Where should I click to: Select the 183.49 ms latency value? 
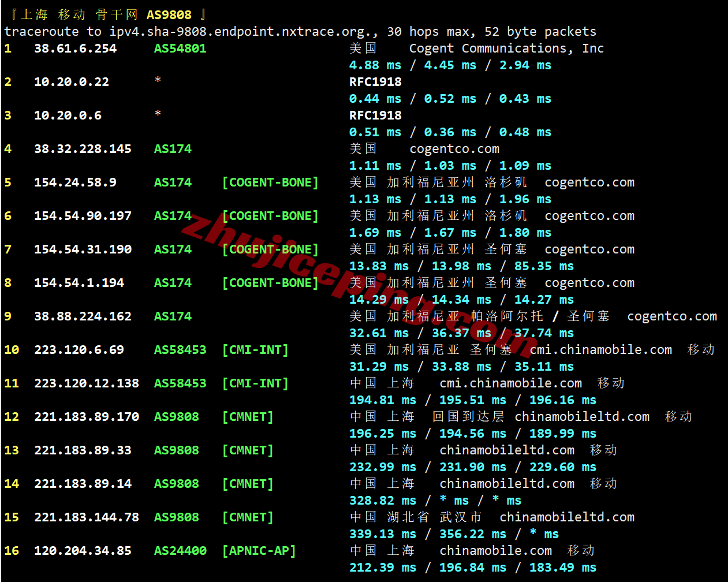point(563,568)
